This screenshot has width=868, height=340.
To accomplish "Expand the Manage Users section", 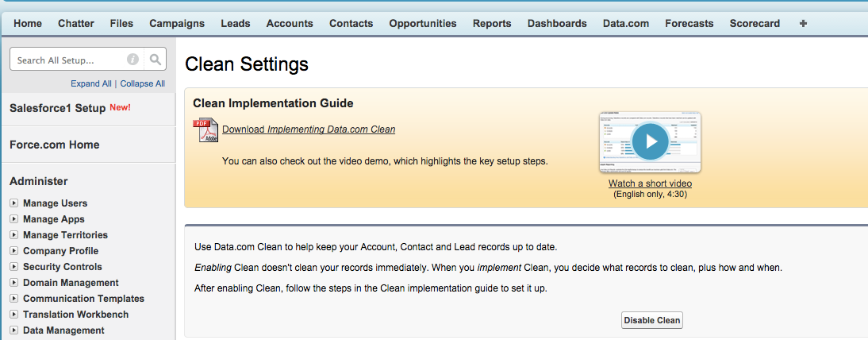I will click(x=13, y=203).
